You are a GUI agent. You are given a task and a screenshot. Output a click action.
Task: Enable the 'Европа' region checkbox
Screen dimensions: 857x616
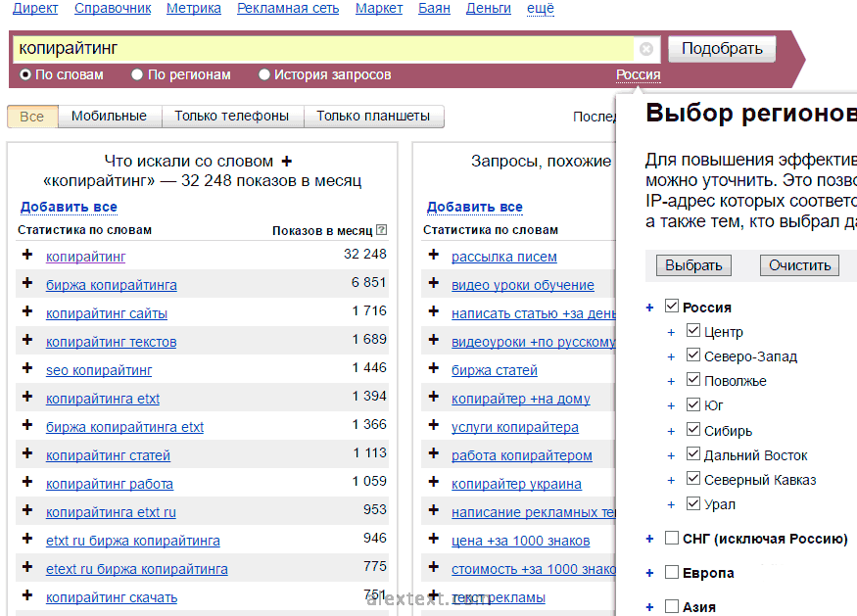pos(671,572)
